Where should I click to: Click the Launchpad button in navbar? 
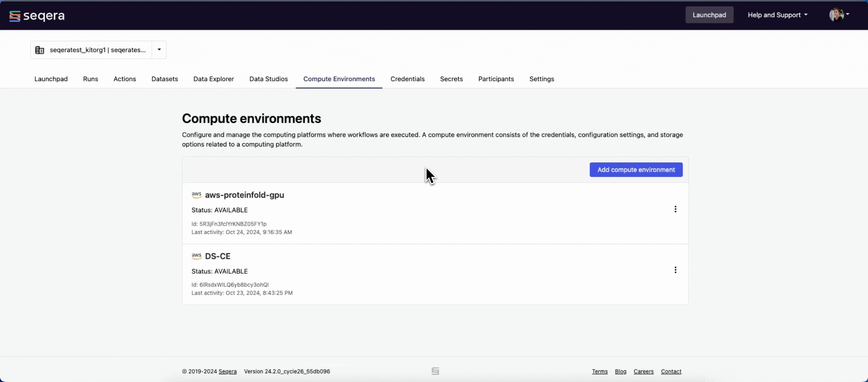pyautogui.click(x=710, y=15)
